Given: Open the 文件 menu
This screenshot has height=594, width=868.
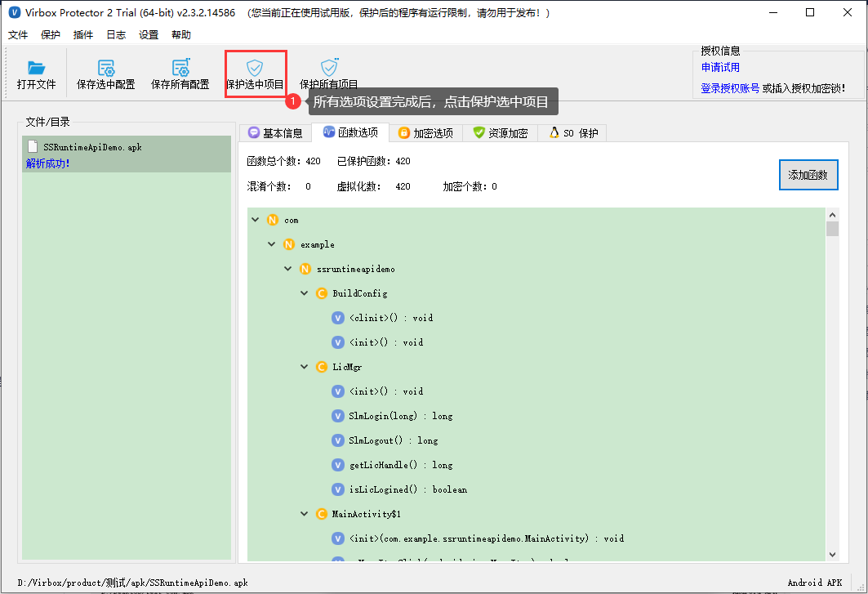Looking at the screenshot, I should click(x=18, y=35).
